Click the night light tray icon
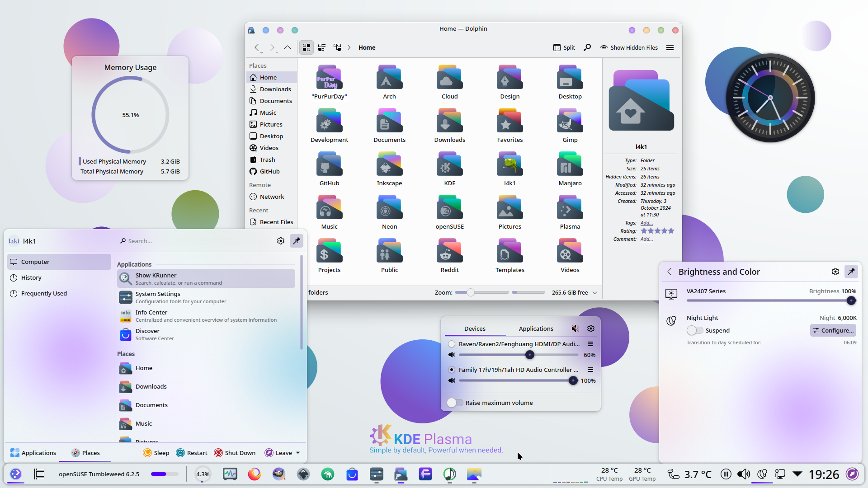 click(x=762, y=474)
